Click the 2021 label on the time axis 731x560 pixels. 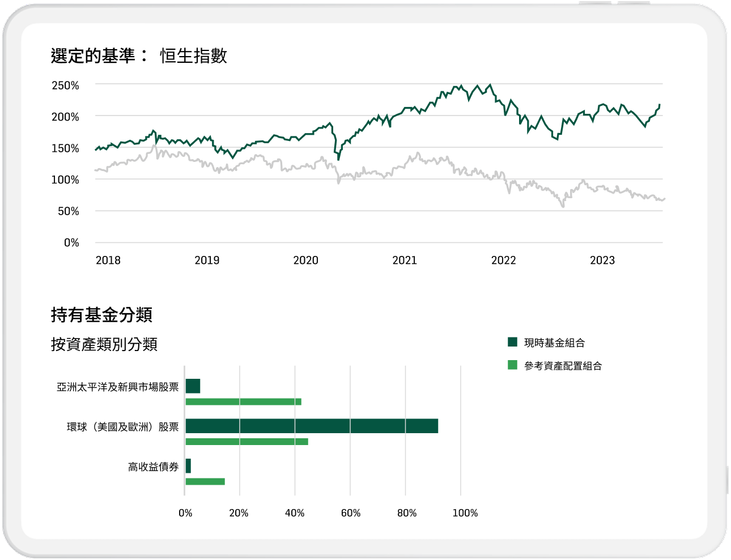(x=404, y=260)
